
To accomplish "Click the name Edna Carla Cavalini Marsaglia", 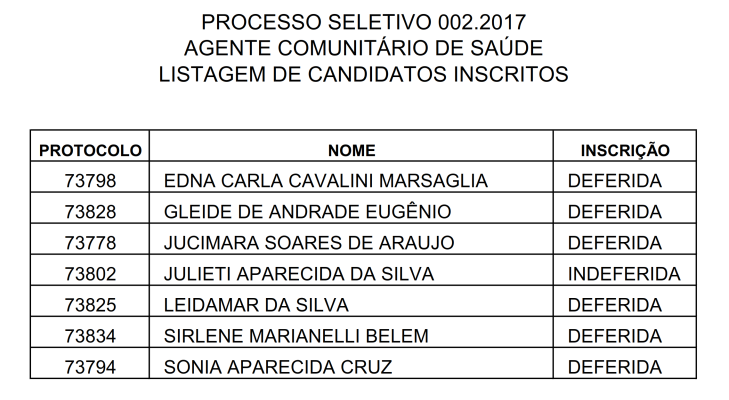I will coord(325,181).
